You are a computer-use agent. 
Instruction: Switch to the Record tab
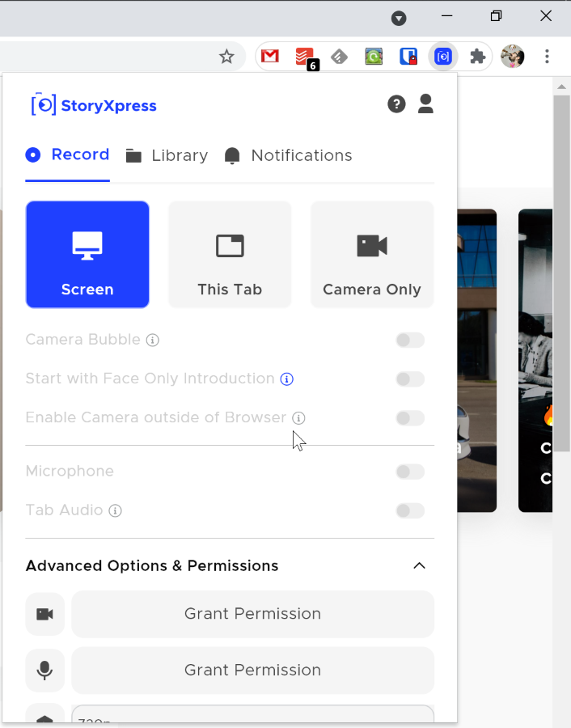pyautogui.click(x=67, y=154)
